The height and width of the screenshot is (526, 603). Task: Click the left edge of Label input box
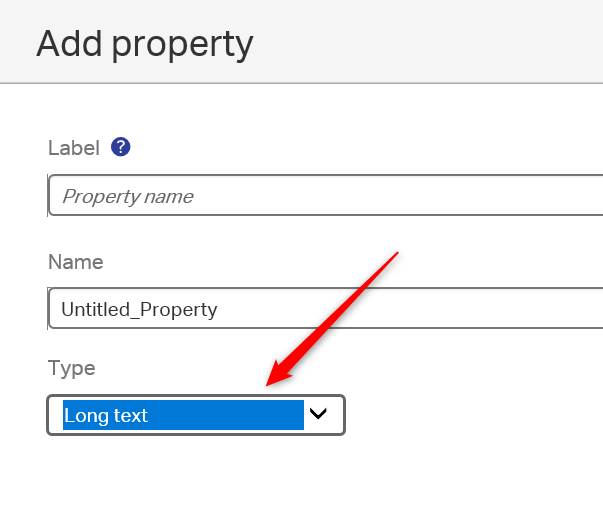click(49, 196)
